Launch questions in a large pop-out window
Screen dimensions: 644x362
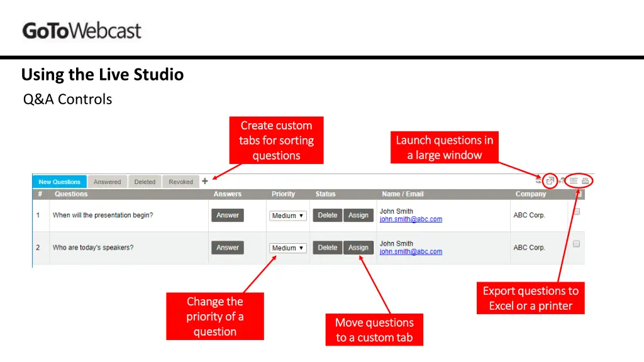pos(550,181)
